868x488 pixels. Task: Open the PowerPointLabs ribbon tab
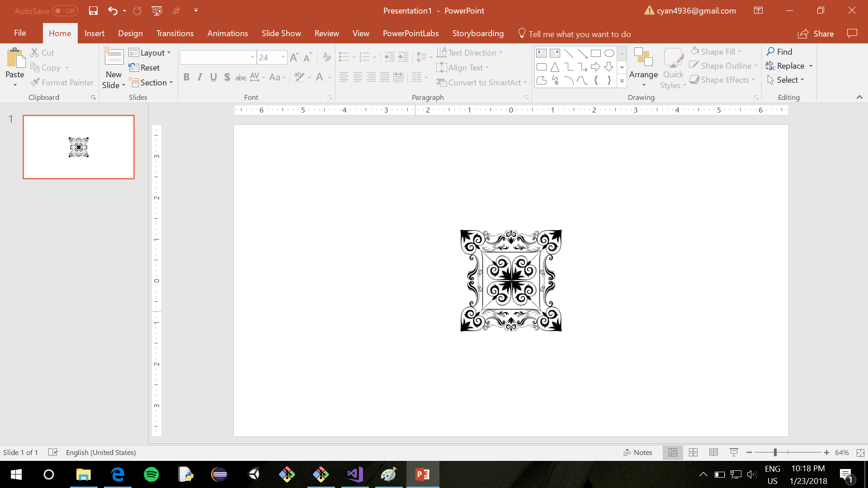click(410, 33)
